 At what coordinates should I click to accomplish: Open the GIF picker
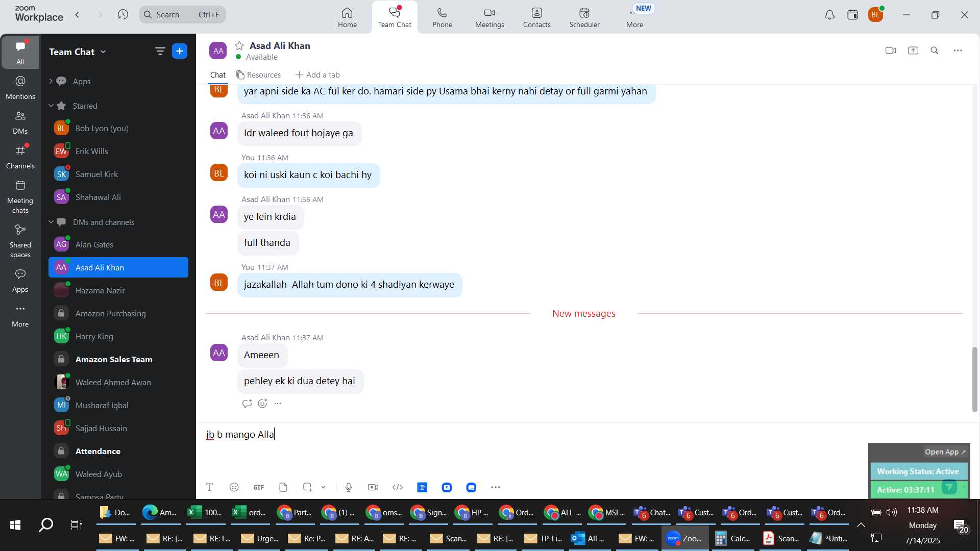[x=259, y=488]
